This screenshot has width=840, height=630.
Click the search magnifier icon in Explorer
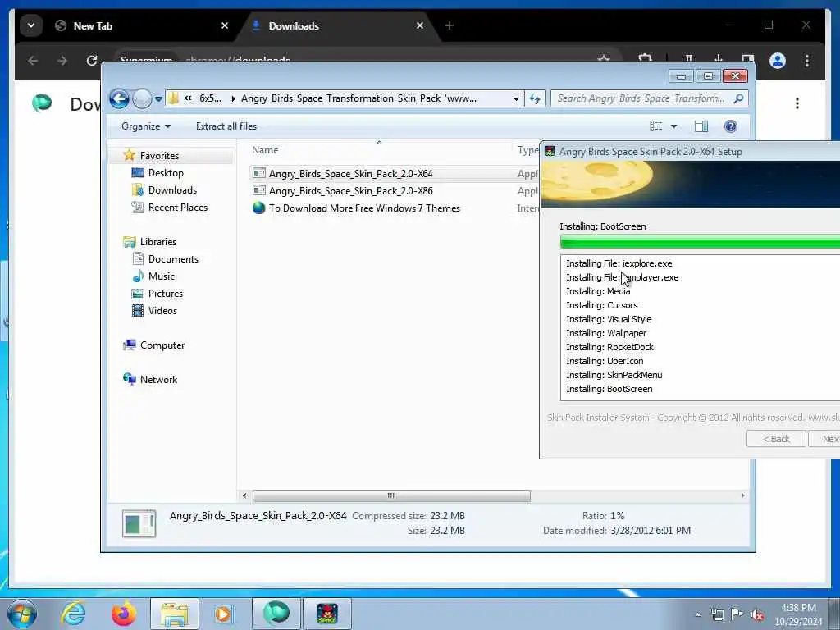[x=739, y=98]
